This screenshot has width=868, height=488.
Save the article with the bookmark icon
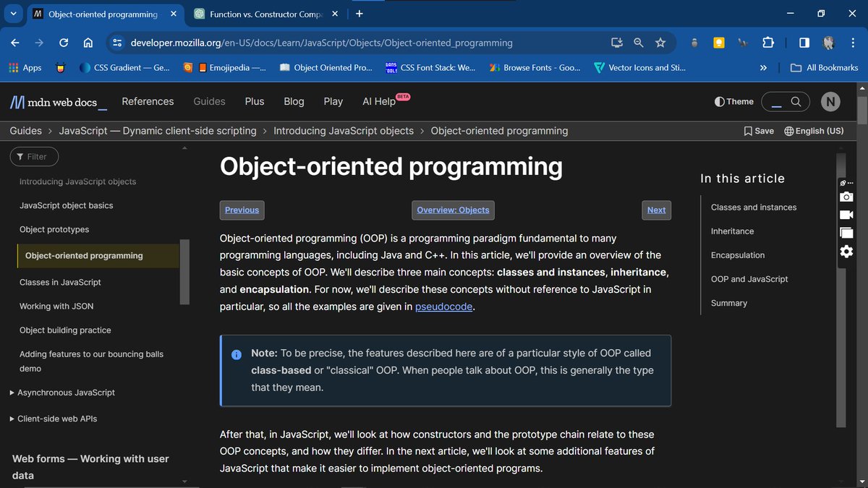coord(759,131)
